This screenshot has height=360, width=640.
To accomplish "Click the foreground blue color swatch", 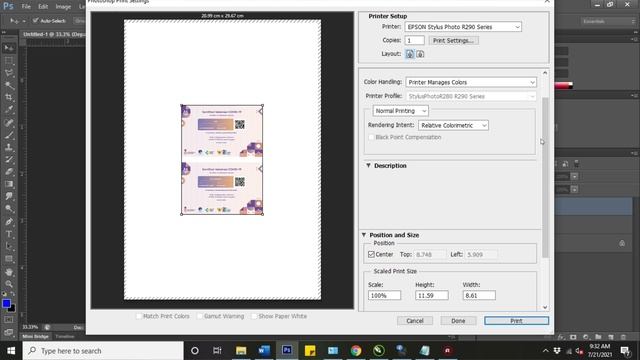I will point(6,304).
